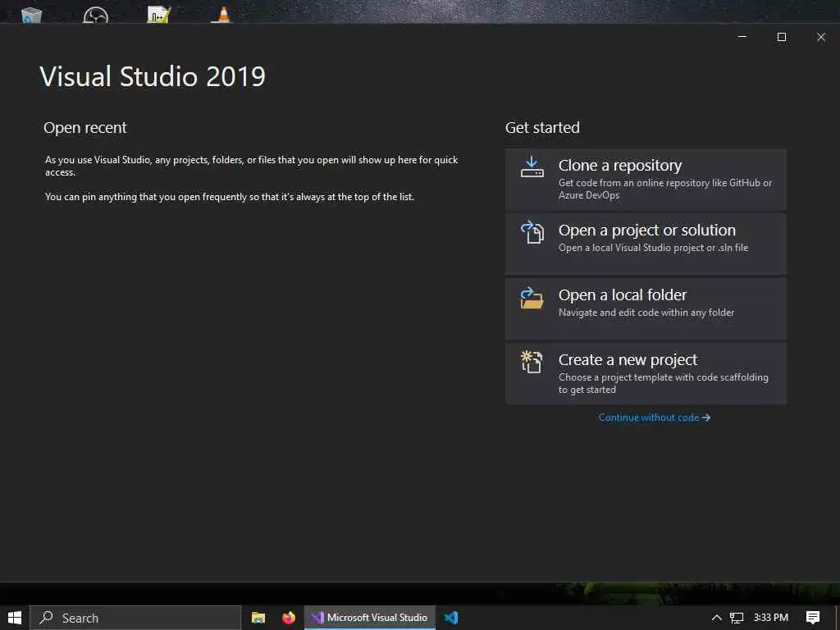Click 'Get code from an online repository' description
Image resolution: width=840 pixels, height=630 pixels.
664,189
